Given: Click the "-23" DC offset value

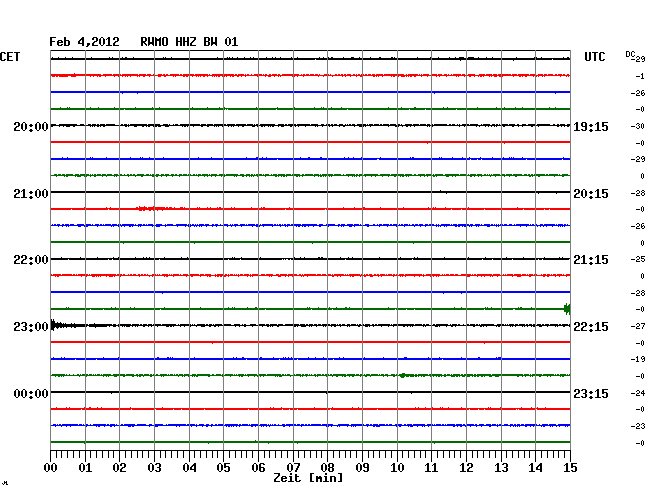Looking at the screenshot, I should pyautogui.click(x=638, y=426).
